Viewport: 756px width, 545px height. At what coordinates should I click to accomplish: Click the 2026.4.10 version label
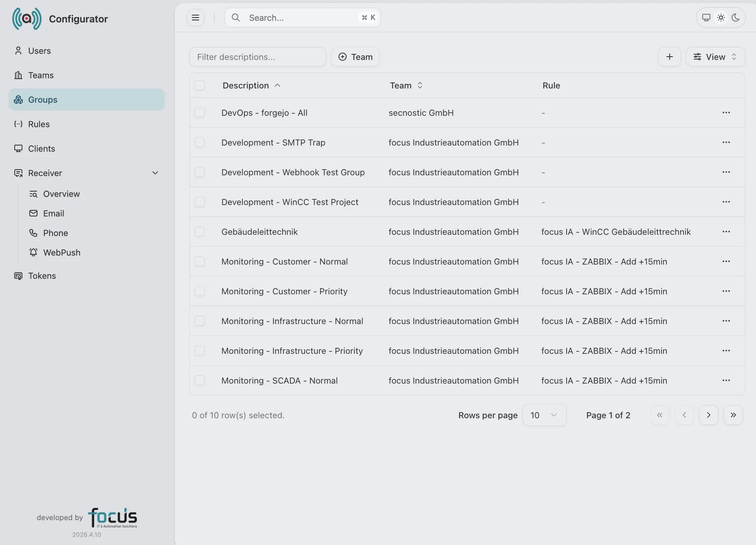[87, 534]
